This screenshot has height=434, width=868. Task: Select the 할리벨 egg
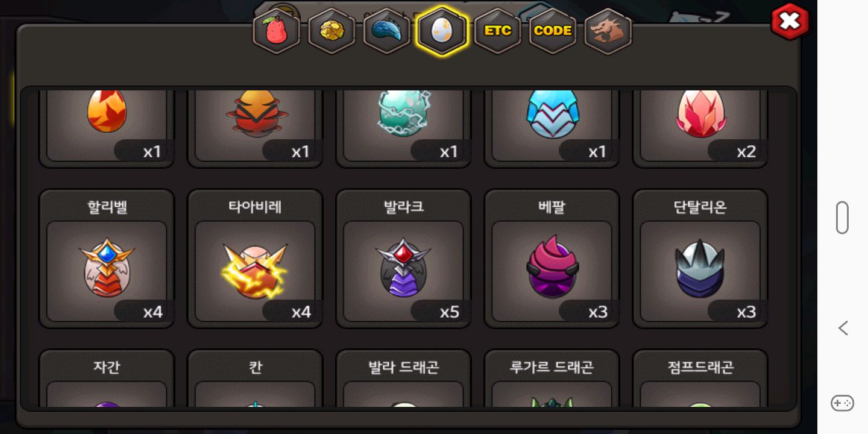pyautogui.click(x=107, y=259)
